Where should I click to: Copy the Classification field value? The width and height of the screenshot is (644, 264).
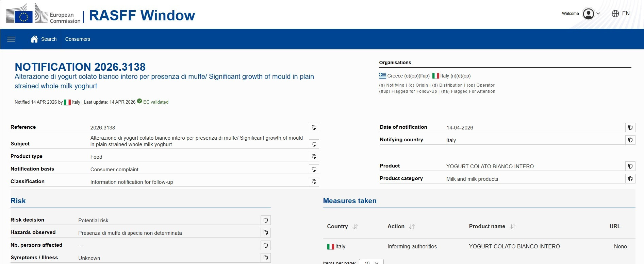point(314,182)
